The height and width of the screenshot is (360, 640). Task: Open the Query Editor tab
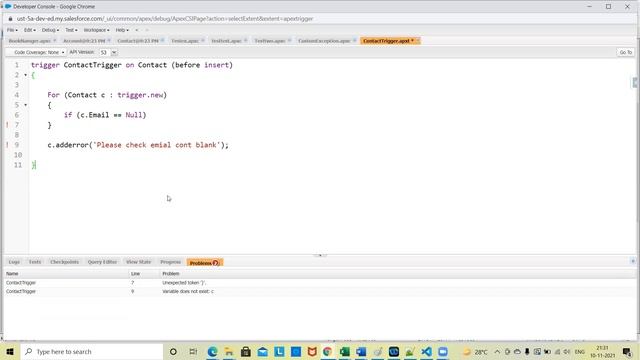[102, 262]
